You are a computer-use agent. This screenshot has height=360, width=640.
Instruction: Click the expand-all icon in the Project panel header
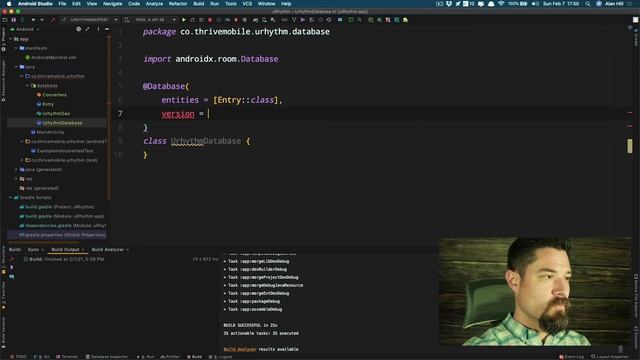click(87, 29)
